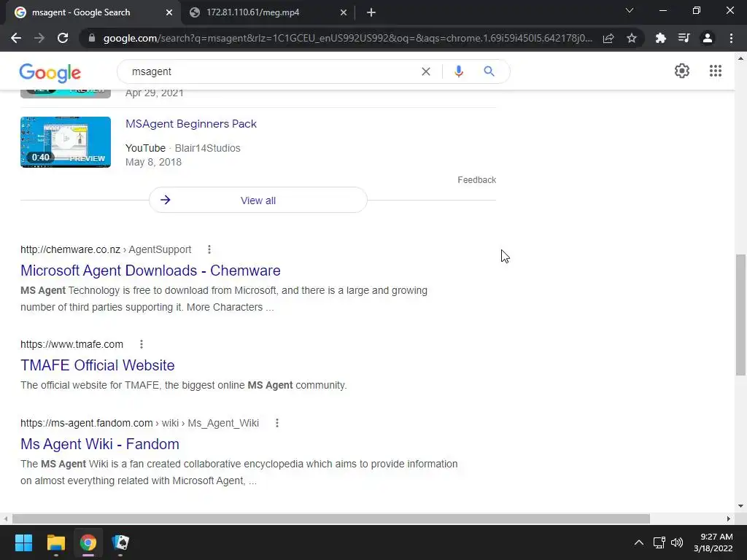
Task: Open the volume tray icon
Action: click(676, 542)
